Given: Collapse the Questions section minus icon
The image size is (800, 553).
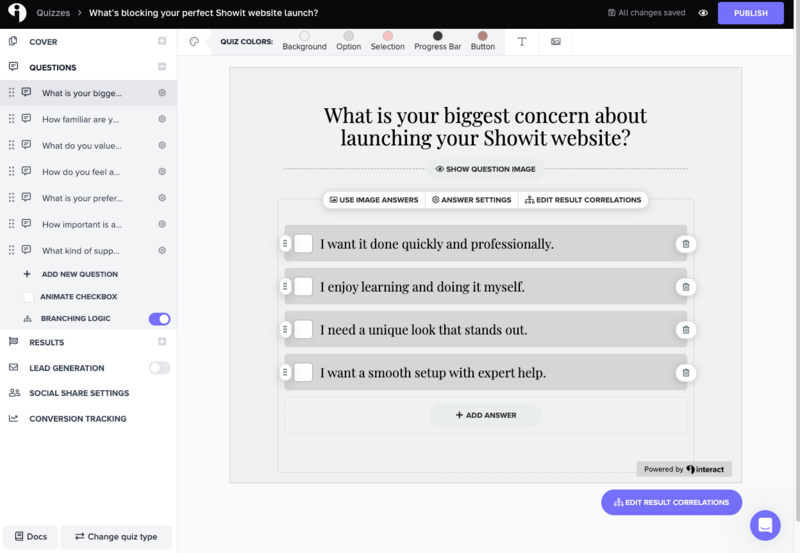Looking at the screenshot, I should [162, 66].
